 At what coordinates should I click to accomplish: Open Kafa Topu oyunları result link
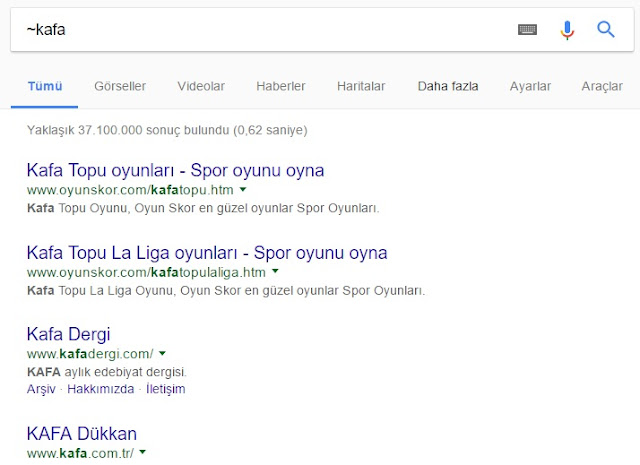coord(176,170)
